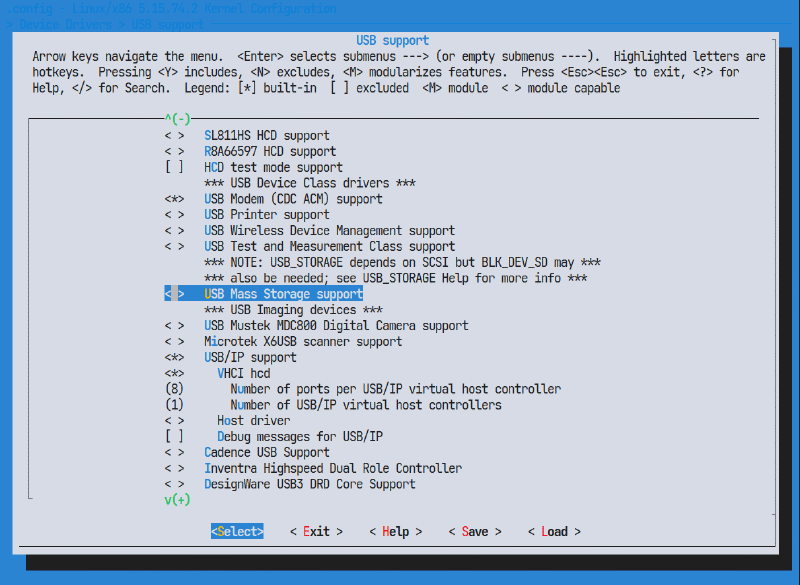This screenshot has height=585, width=800.
Task: Select USB Printer support entry
Action: point(266,215)
